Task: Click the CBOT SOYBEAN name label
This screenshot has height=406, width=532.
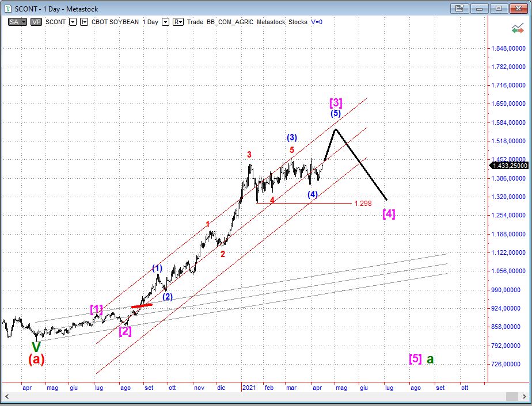Action: 115,22
